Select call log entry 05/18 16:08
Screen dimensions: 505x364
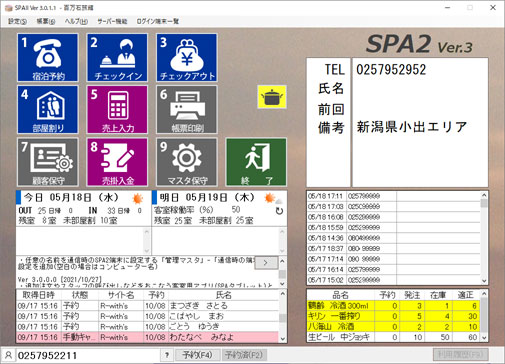tap(393, 217)
